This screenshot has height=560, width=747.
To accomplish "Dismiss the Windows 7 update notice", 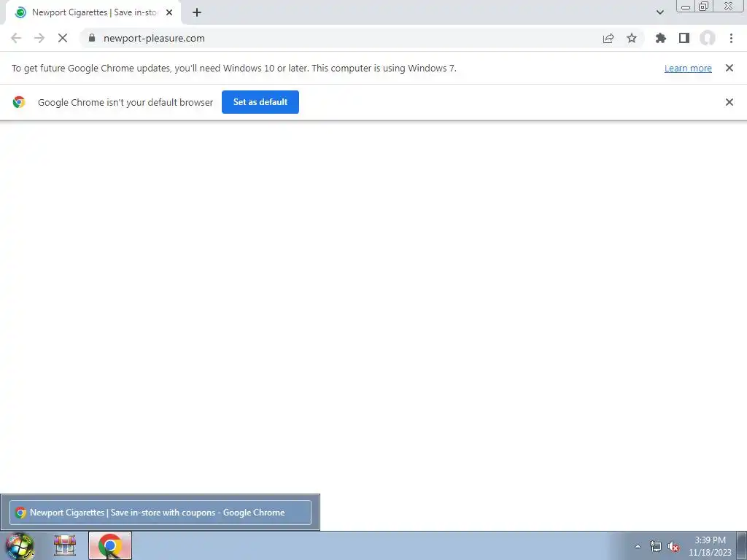I will click(729, 68).
